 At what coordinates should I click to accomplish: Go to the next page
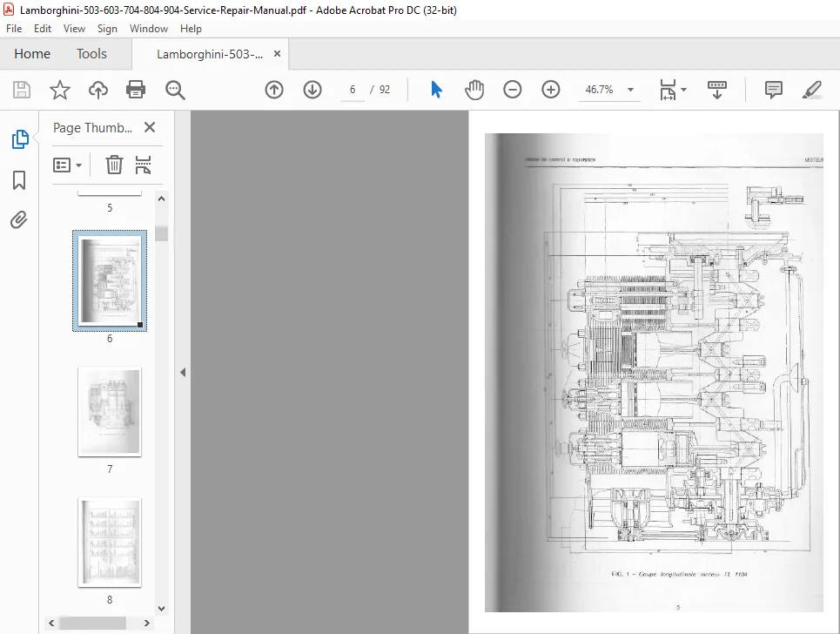point(312,90)
